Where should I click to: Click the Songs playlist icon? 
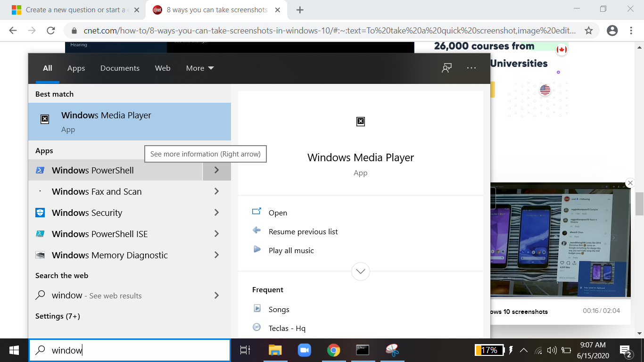(257, 309)
